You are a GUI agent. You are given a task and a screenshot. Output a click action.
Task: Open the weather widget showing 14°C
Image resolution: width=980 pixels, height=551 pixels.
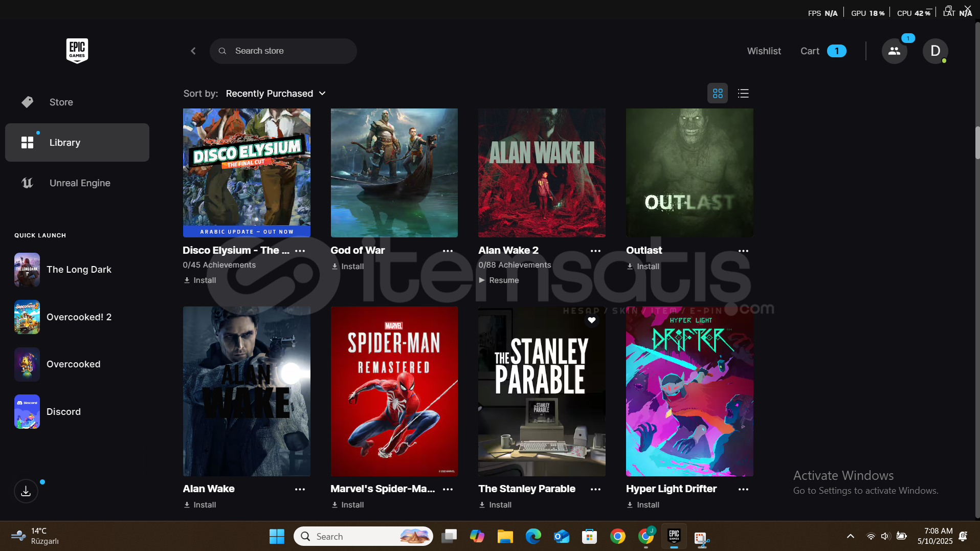[36, 536]
